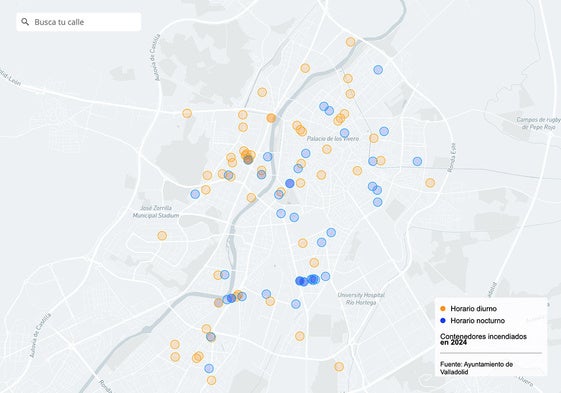Select the blue marker nearest the top-right of the city
561x393 pixels.
pyautogui.click(x=378, y=70)
